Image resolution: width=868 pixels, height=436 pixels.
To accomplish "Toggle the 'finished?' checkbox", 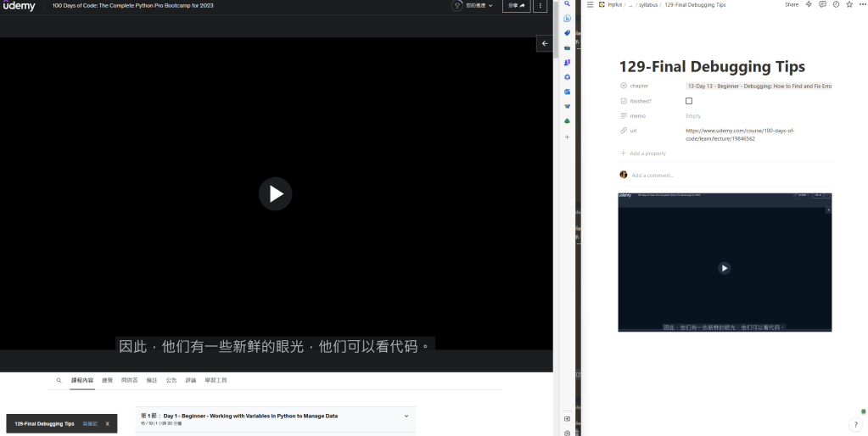I will click(689, 101).
